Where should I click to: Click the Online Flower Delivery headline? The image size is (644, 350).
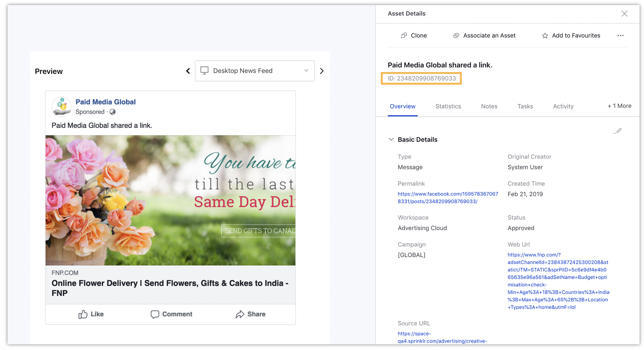click(x=170, y=288)
